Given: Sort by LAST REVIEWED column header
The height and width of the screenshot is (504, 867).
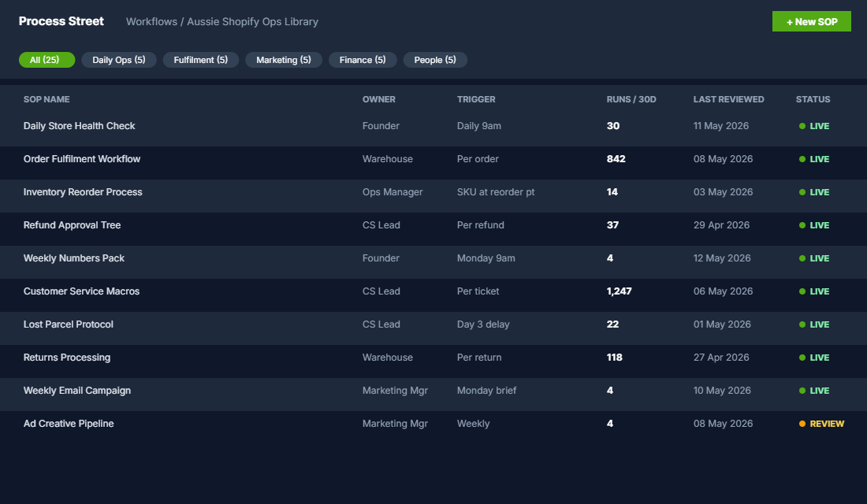Looking at the screenshot, I should point(729,99).
